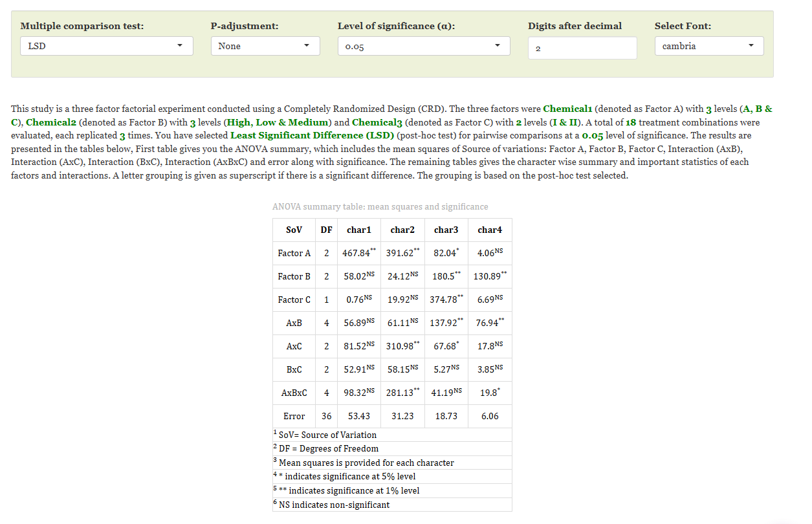Click the Factor A char1 value 467.84
Viewport: 812px width, 524px height.
coord(359,253)
